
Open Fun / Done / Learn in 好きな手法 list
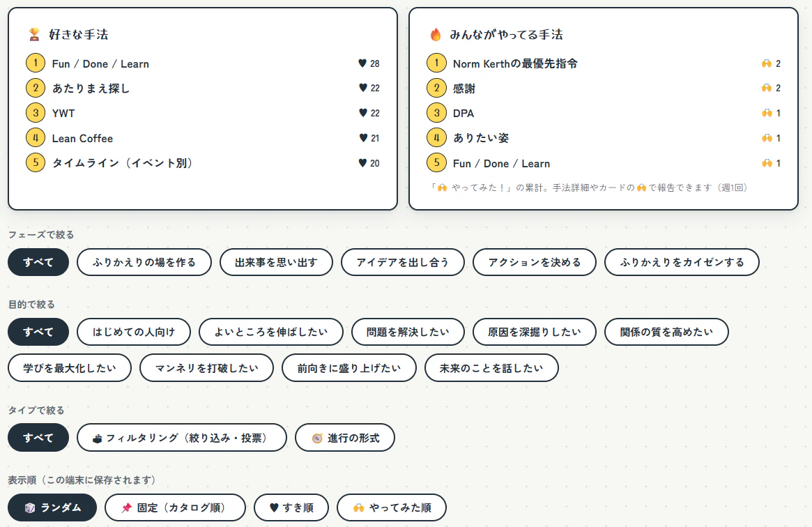tap(100, 63)
